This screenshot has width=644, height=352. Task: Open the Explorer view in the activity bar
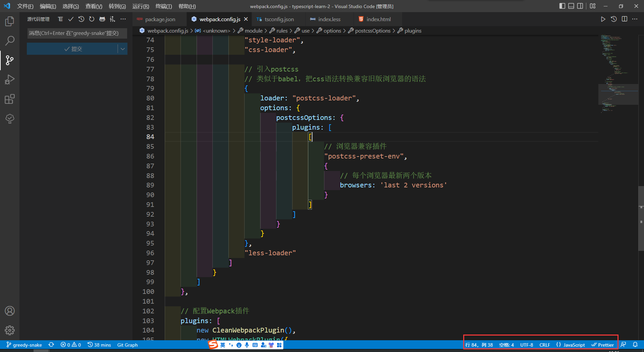pyautogui.click(x=10, y=21)
